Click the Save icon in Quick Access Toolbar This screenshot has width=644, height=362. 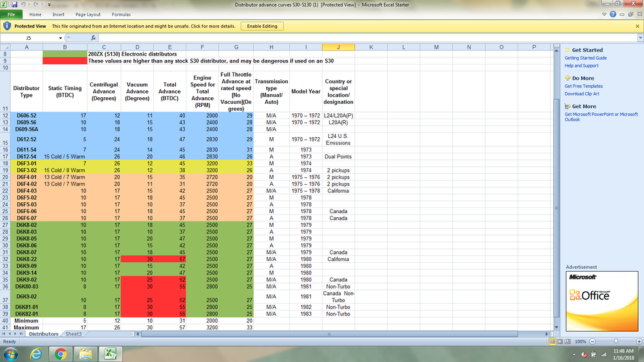click(14, 5)
